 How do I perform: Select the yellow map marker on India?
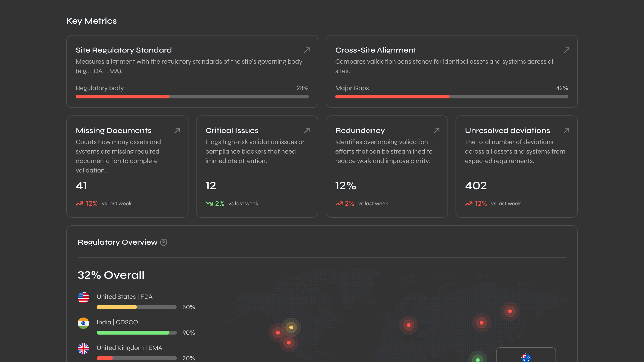pos(291,327)
